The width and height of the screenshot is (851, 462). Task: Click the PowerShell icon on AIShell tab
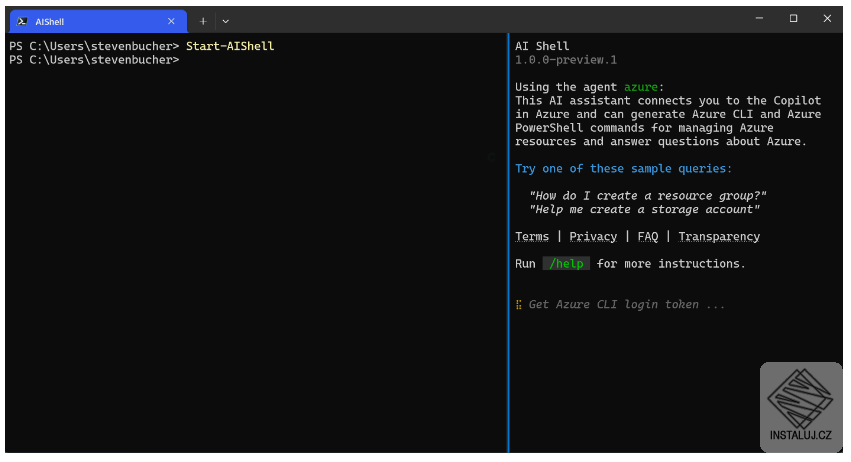(x=22, y=21)
